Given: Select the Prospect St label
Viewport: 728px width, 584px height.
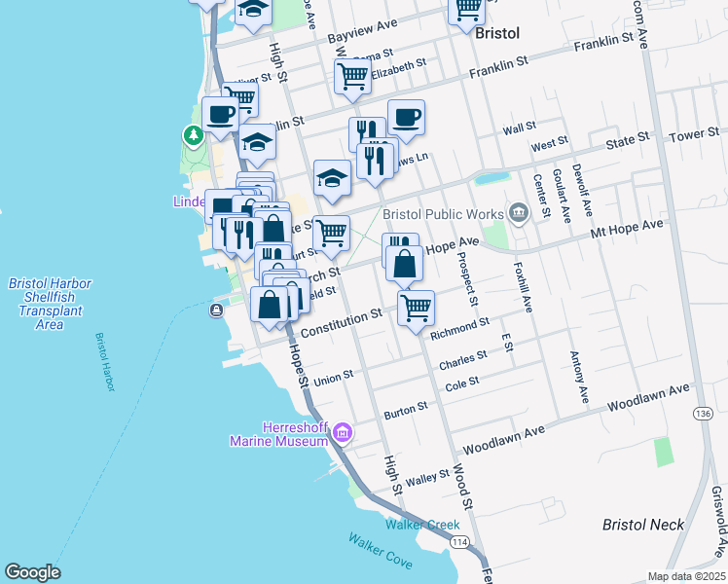Looking at the screenshot, I should click(467, 278).
